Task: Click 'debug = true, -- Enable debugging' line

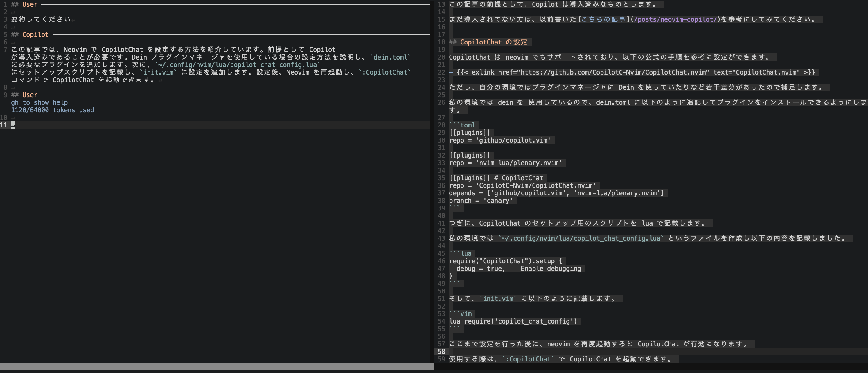Action: [519, 269]
